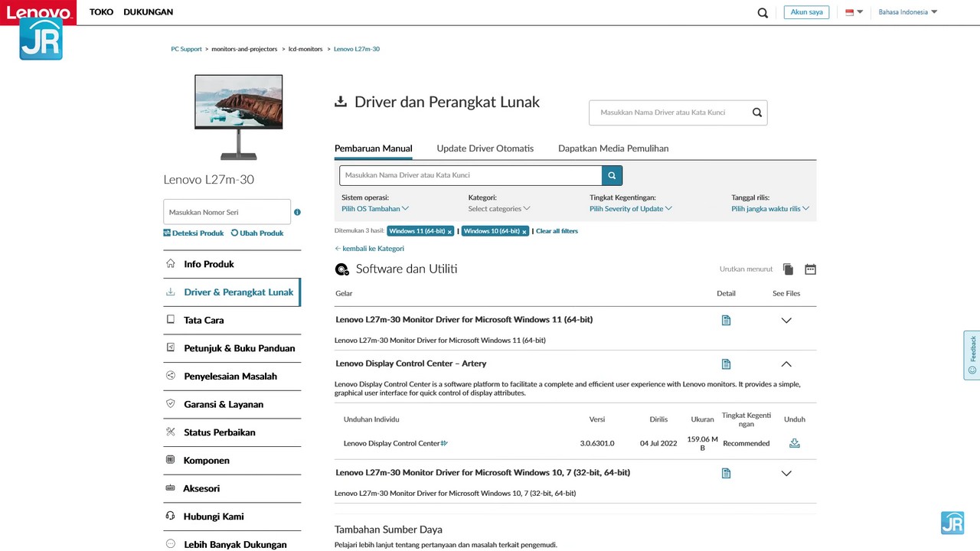Switch to Dapatkan Media Pemulihan tab

613,148
